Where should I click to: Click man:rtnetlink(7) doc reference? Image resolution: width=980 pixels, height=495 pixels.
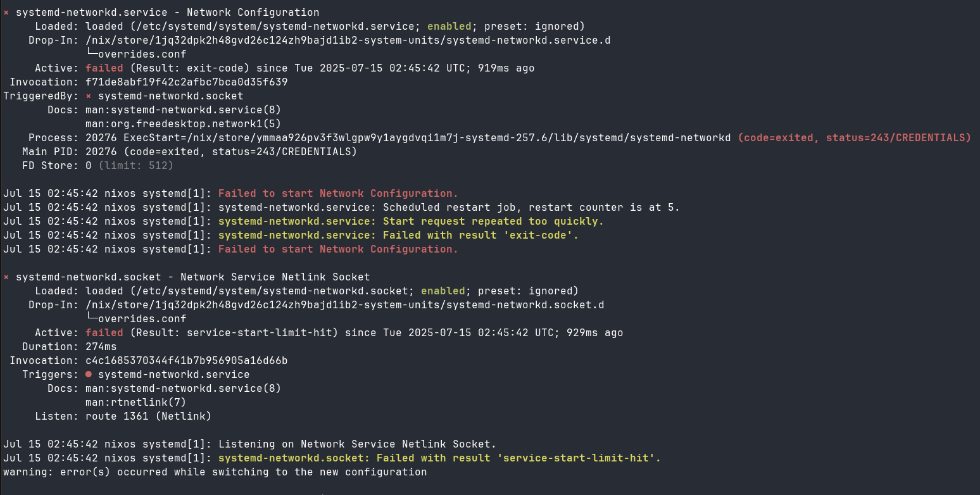(135, 403)
